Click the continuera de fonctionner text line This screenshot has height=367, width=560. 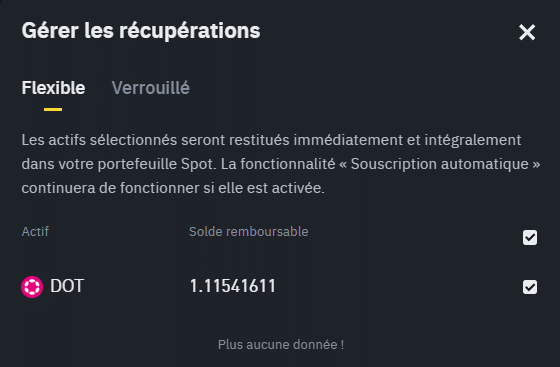[x=173, y=188]
